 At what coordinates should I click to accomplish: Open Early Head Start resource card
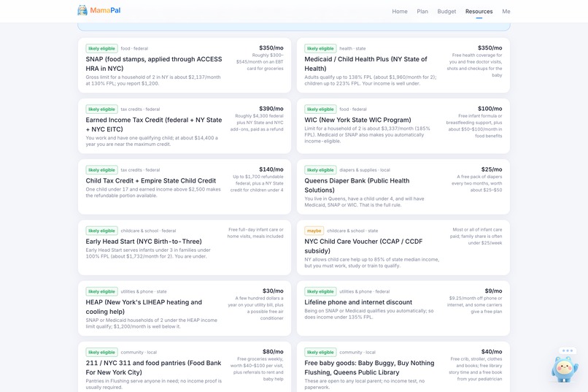tap(185, 247)
